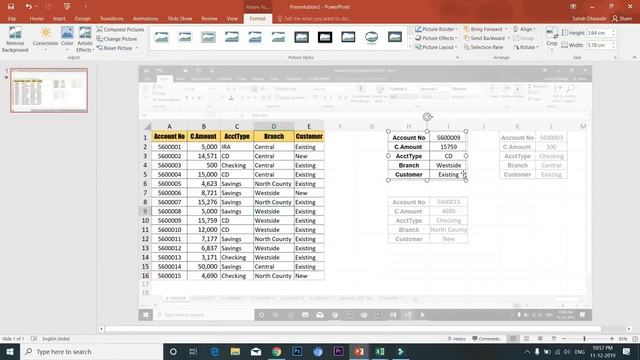
Task: Open the Windows Start menu
Action: tap(10, 352)
